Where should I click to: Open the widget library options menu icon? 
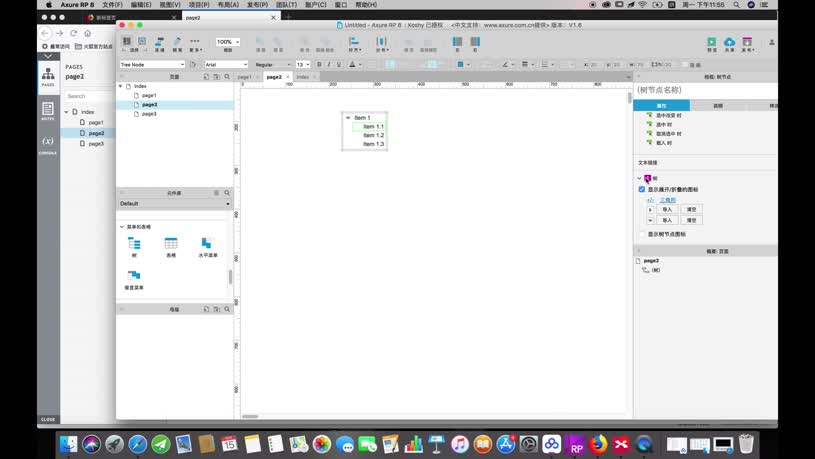tap(216, 193)
